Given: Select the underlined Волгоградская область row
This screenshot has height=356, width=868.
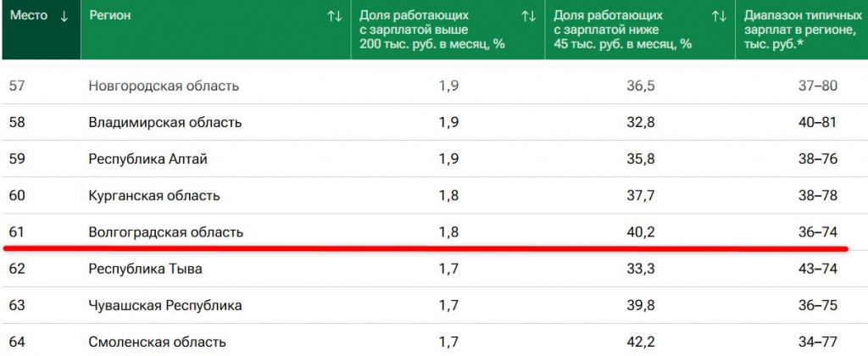Looking at the screenshot, I should (x=166, y=231).
